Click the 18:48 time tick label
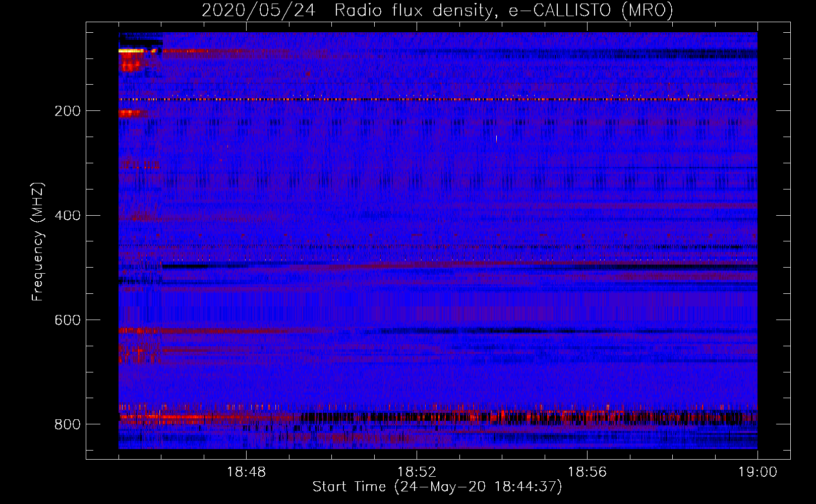The width and height of the screenshot is (816, 504). coord(246,472)
